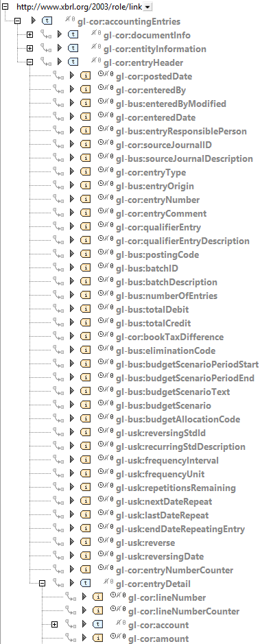
Task: Click the item icon next to gl-bus:totalDebit
Action: pyautogui.click(x=85, y=309)
